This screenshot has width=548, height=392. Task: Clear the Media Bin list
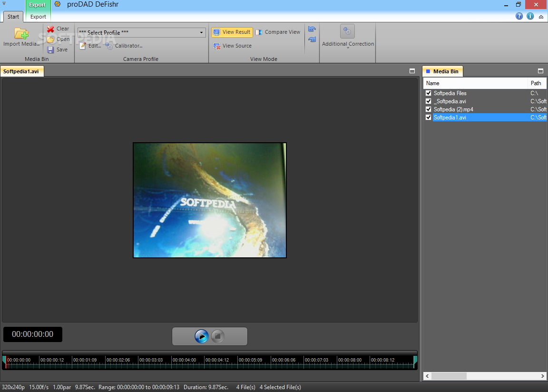coord(58,29)
